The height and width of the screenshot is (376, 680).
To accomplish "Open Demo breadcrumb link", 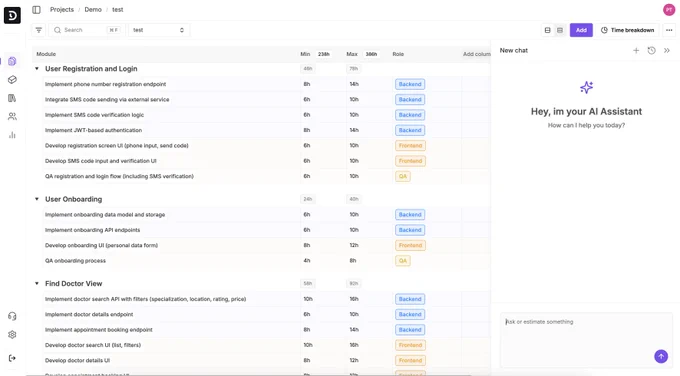I will (93, 10).
